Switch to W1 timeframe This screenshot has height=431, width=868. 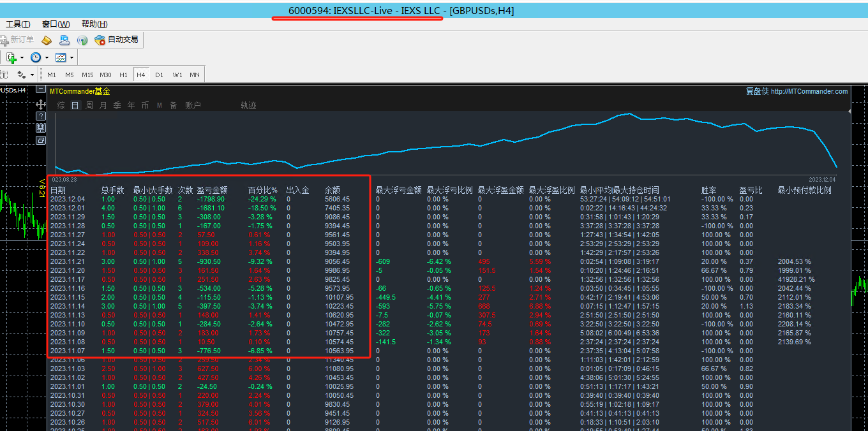(x=177, y=75)
